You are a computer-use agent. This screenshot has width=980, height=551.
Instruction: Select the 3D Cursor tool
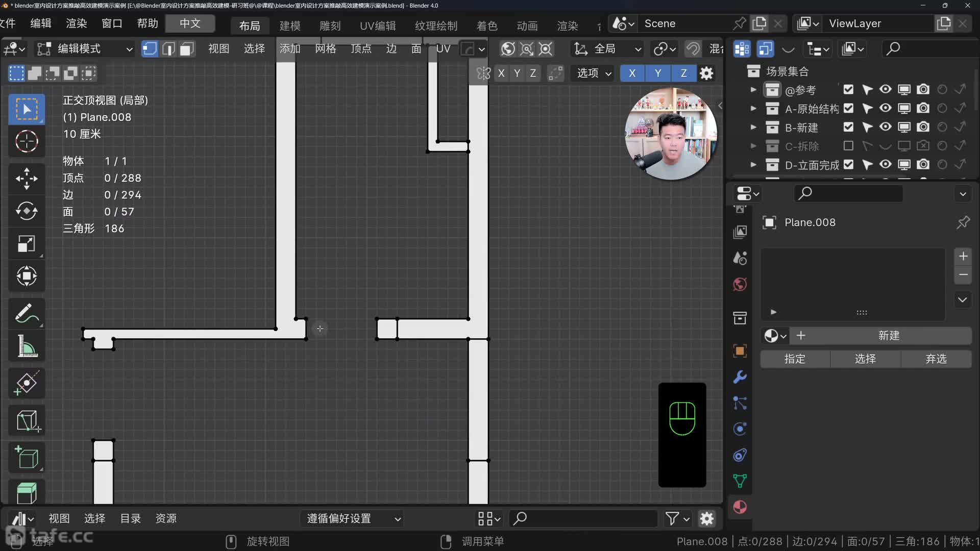tap(27, 141)
